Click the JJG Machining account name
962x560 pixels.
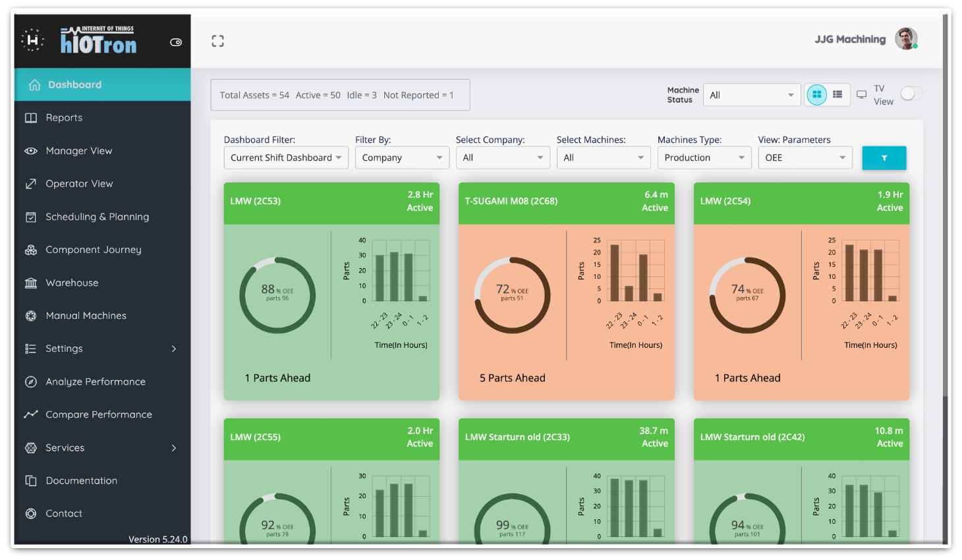click(850, 40)
